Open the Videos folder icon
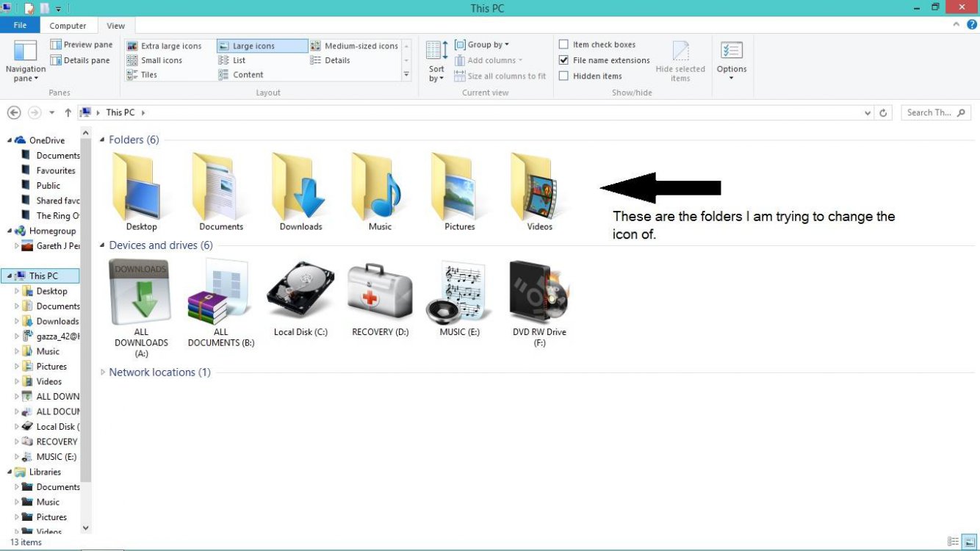The height and width of the screenshot is (551, 980). 537,184
